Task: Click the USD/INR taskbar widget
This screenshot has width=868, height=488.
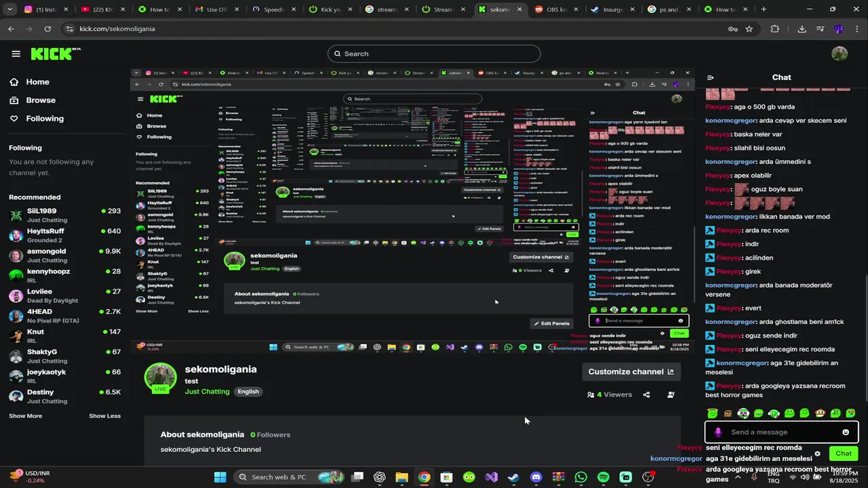Action: (x=31, y=476)
